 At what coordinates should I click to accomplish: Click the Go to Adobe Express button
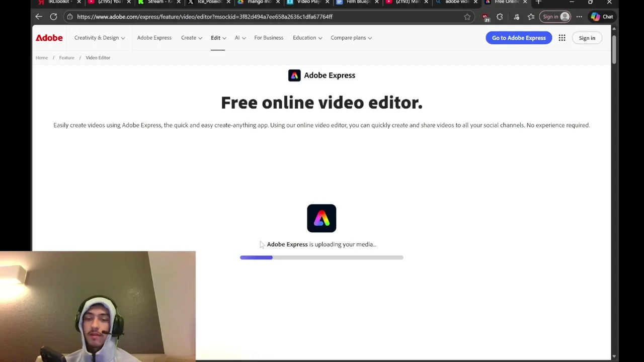tap(519, 38)
